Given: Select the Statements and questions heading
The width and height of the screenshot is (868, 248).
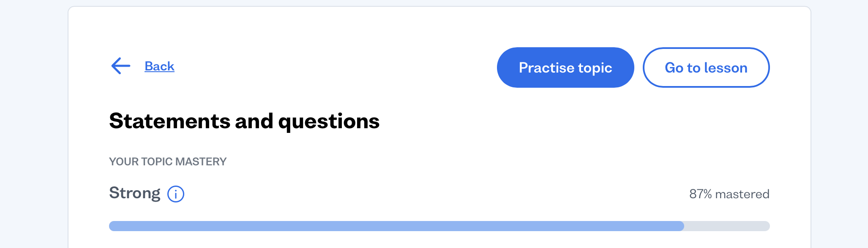Looking at the screenshot, I should pos(244,121).
